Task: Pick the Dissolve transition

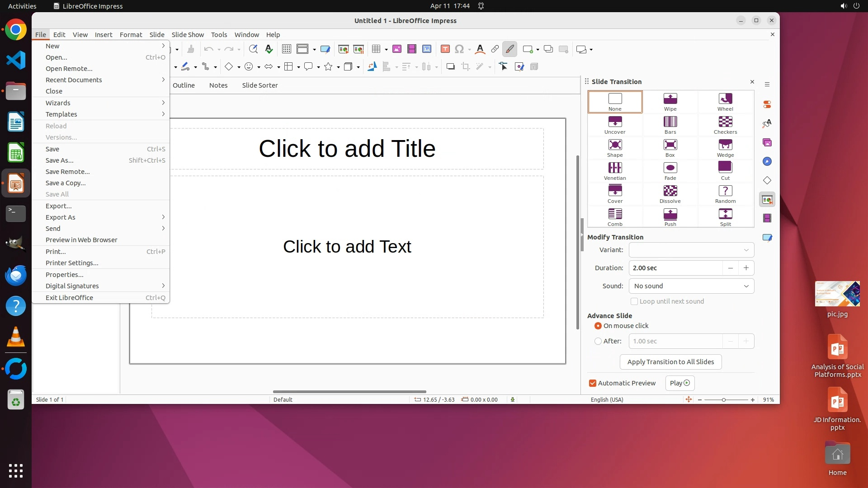Action: [670, 194]
